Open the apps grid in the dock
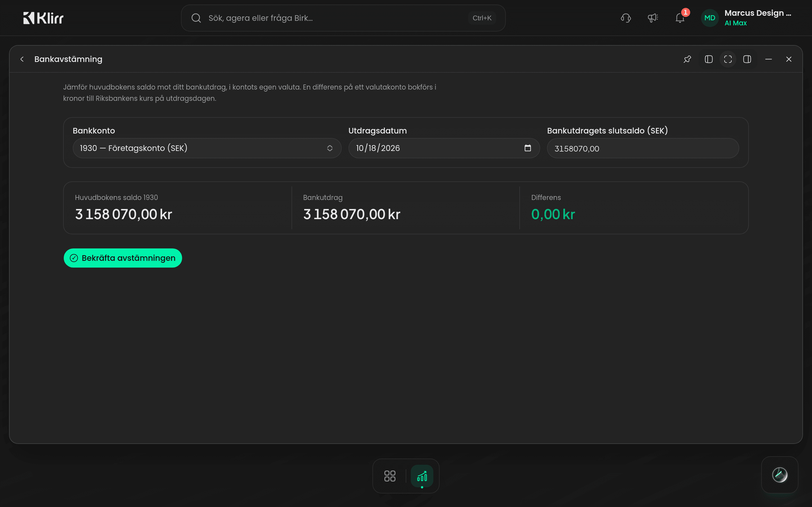 (390, 476)
